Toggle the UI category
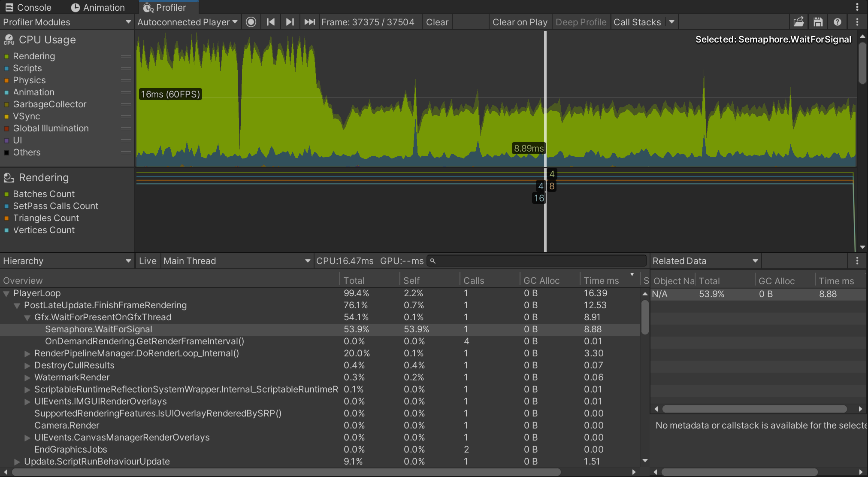 tap(6, 140)
